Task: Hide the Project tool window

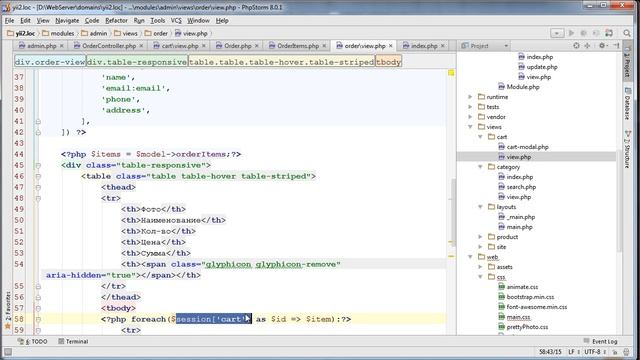Action: click(616, 46)
